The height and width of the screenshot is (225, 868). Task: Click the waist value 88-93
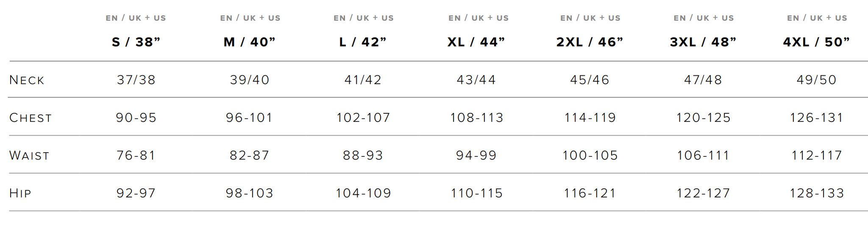coord(363,156)
